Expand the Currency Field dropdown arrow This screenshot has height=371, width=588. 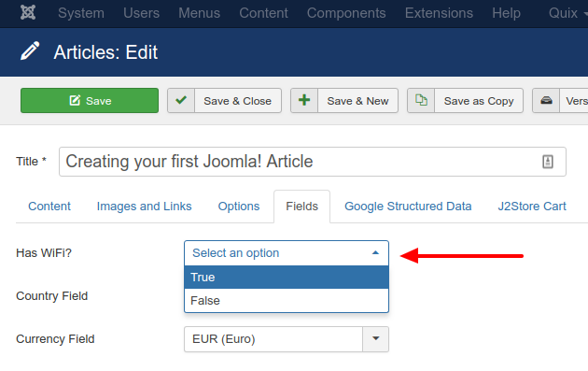pyautogui.click(x=375, y=339)
